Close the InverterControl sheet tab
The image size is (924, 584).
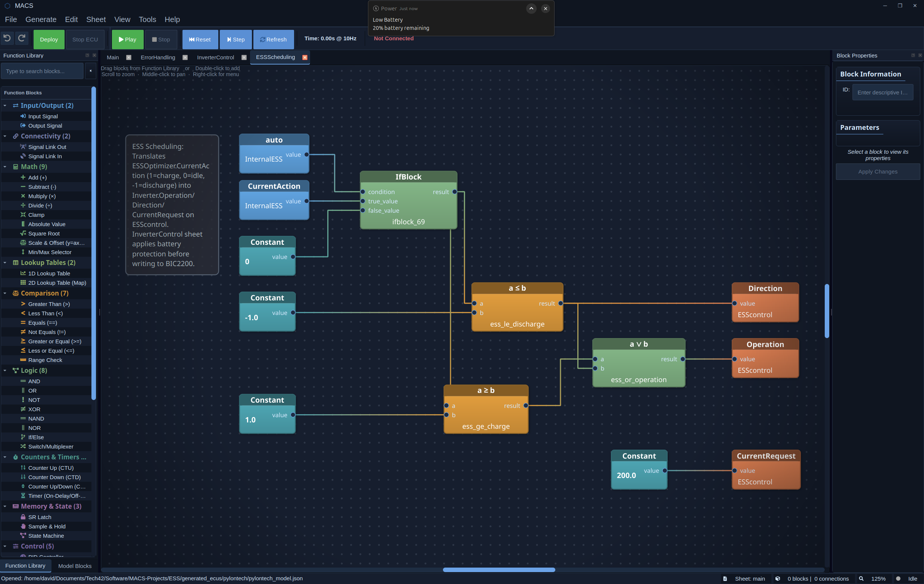[x=244, y=57]
